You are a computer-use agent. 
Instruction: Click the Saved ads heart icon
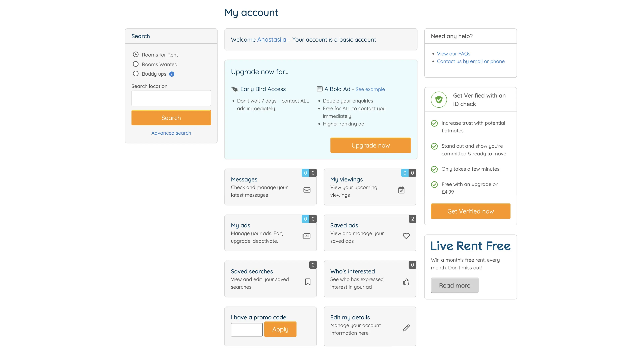click(406, 236)
